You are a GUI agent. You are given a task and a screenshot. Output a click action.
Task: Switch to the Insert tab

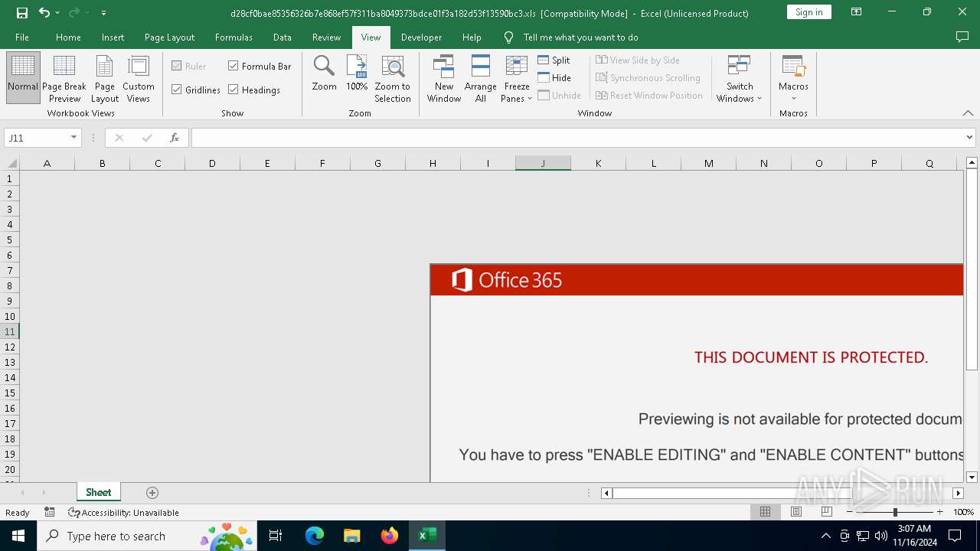[x=113, y=37]
